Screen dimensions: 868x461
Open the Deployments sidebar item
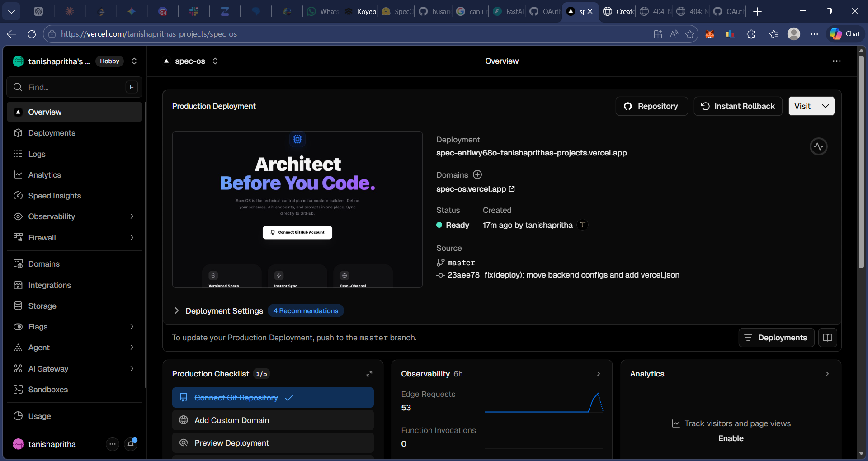click(74, 133)
